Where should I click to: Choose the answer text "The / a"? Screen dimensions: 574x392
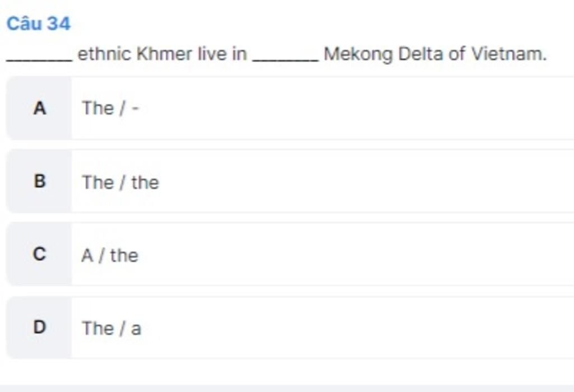coord(112,328)
